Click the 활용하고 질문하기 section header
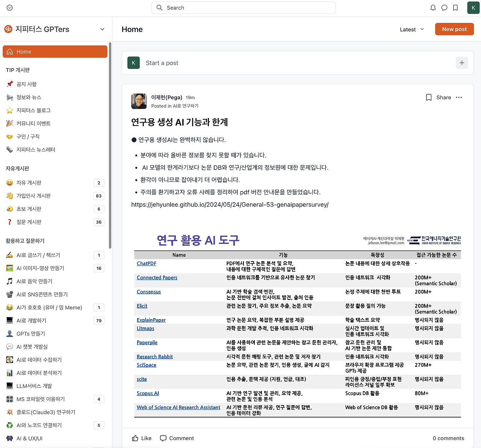Screen dimensions: 481x448 pyautogui.click(x=25, y=241)
